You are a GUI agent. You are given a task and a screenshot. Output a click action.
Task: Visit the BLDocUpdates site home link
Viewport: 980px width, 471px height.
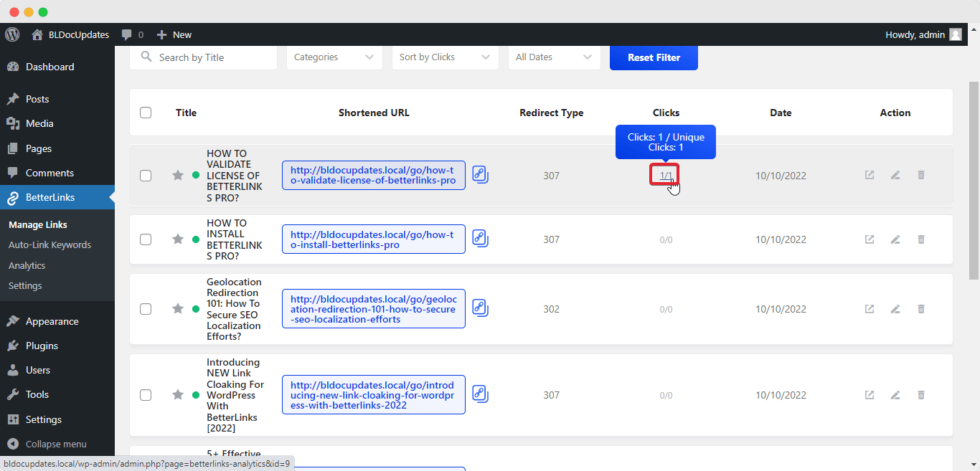(70, 34)
